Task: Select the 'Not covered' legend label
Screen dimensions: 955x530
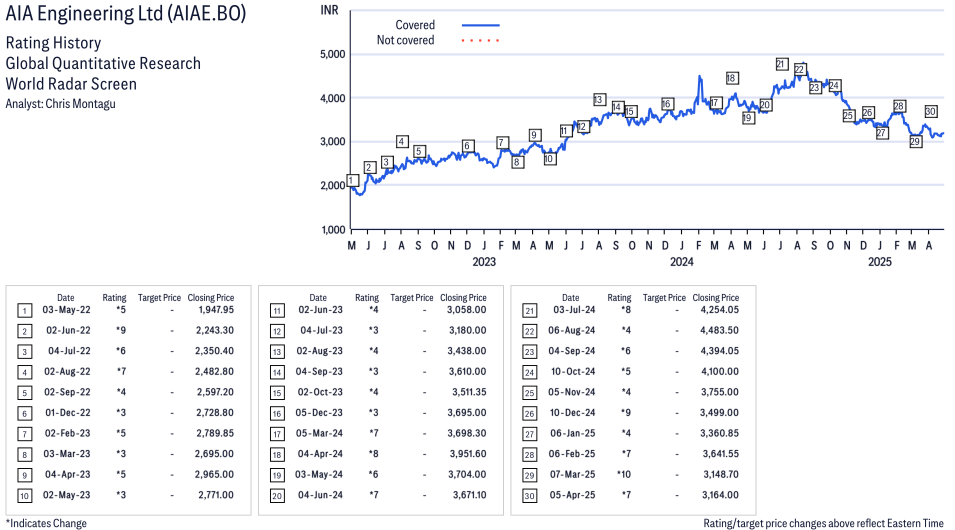Action: click(x=405, y=40)
